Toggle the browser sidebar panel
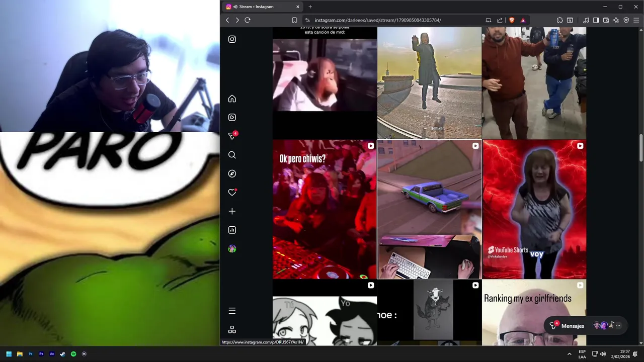 pos(596,20)
